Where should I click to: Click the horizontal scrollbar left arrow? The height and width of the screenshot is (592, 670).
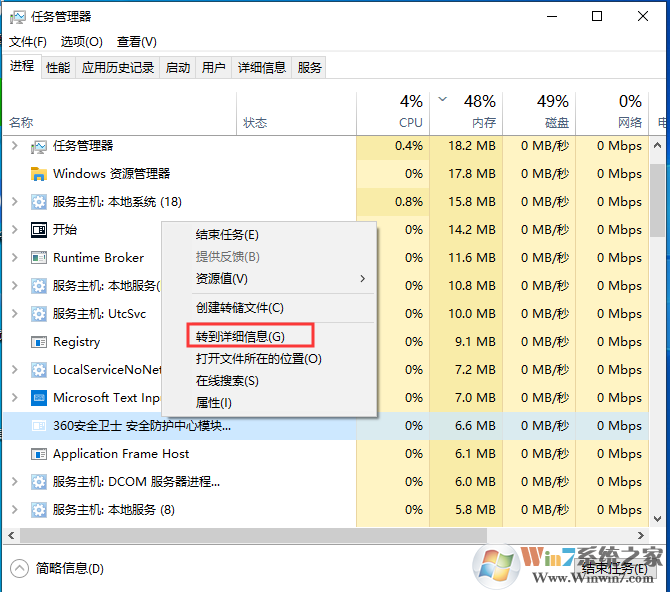12,536
